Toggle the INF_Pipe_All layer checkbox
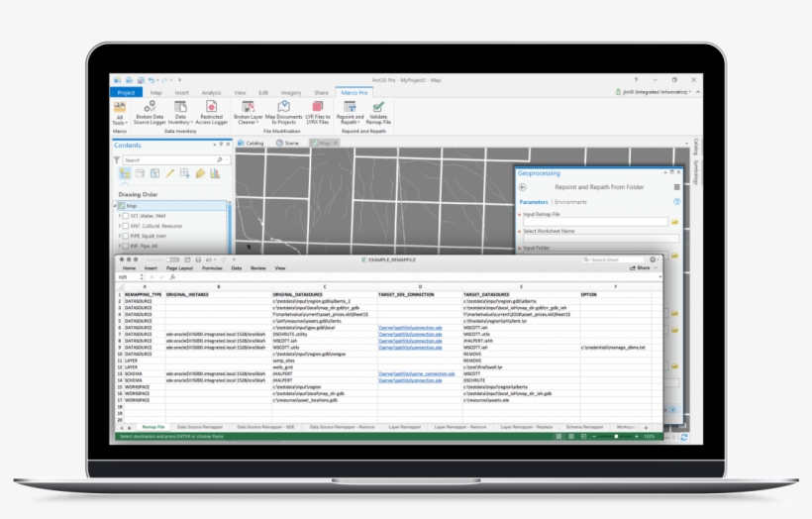Image resolution: width=812 pixels, height=519 pixels. coord(126,246)
